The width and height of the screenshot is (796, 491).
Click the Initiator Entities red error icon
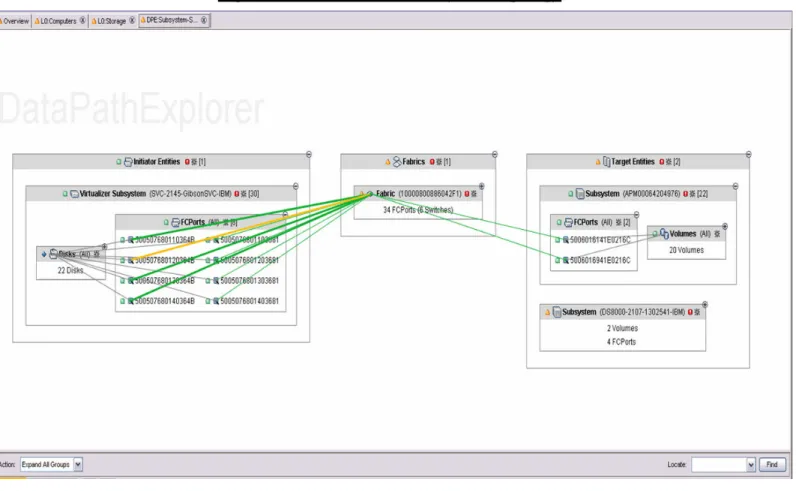[187, 162]
